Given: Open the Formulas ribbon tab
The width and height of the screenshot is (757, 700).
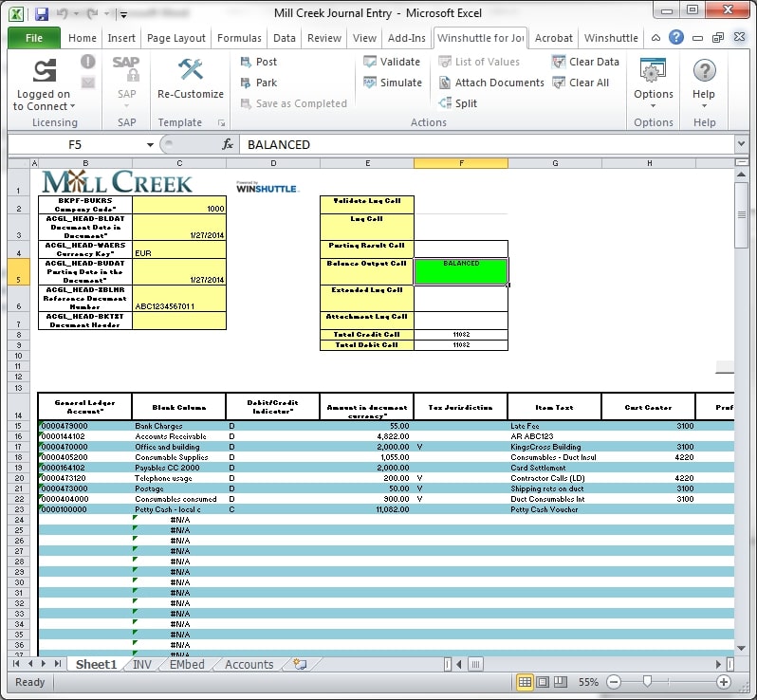Looking at the screenshot, I should (239, 38).
